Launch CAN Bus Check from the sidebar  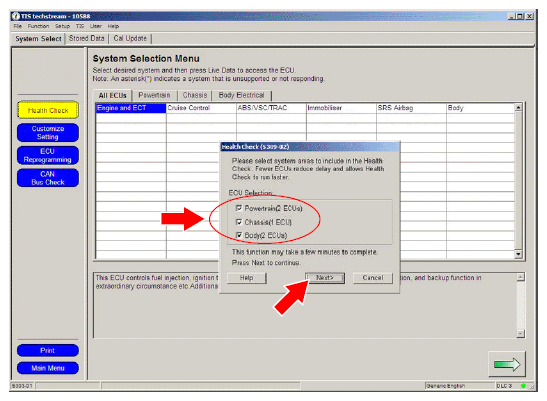(x=48, y=178)
